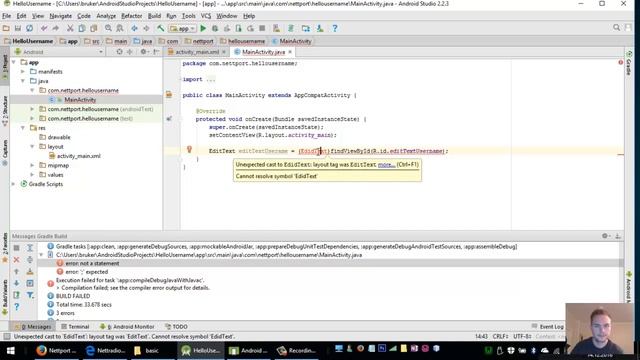Click the Redo toolbar arrow

click(x=56, y=28)
